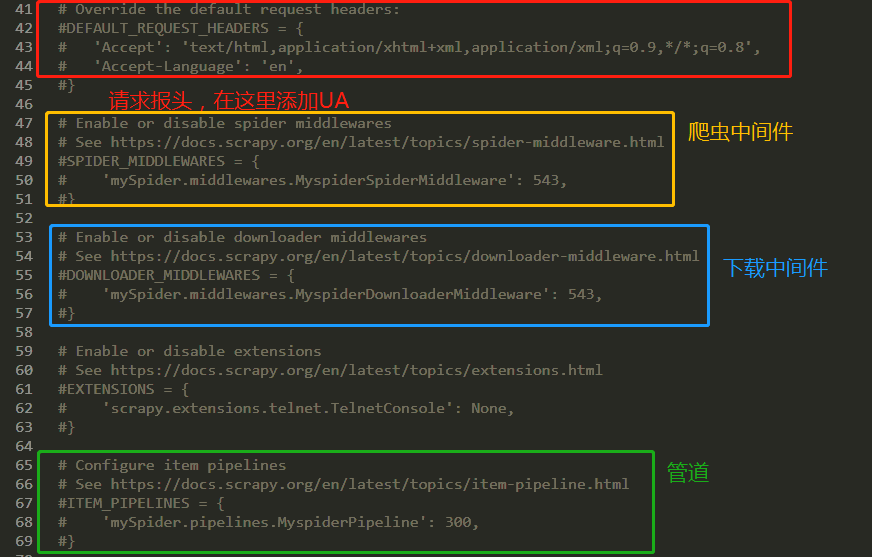Click '# Enable or disable spider middlewares' comment
The image size is (872, 557).
pyautogui.click(x=225, y=123)
